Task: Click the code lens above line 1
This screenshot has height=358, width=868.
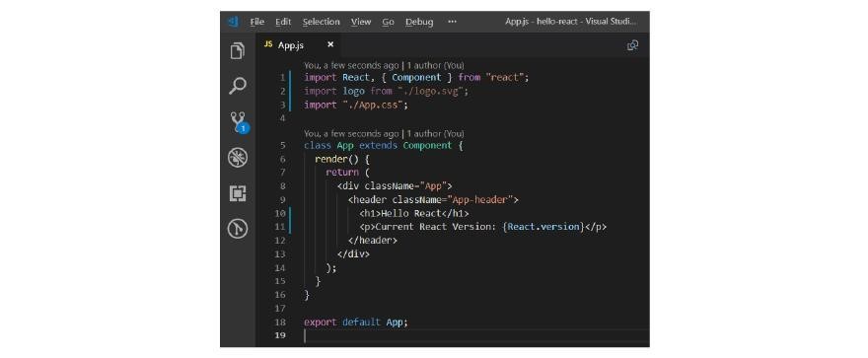Action: [384, 65]
